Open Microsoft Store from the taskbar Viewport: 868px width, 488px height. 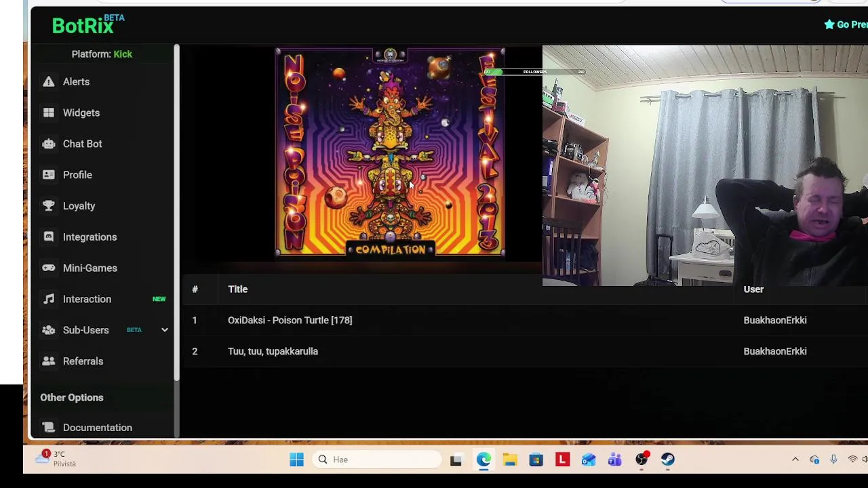536,460
